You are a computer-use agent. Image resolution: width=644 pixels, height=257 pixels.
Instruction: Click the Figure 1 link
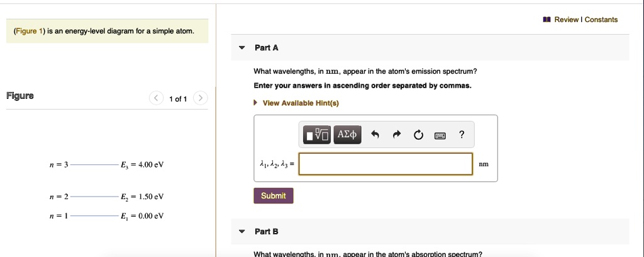[x=29, y=31]
